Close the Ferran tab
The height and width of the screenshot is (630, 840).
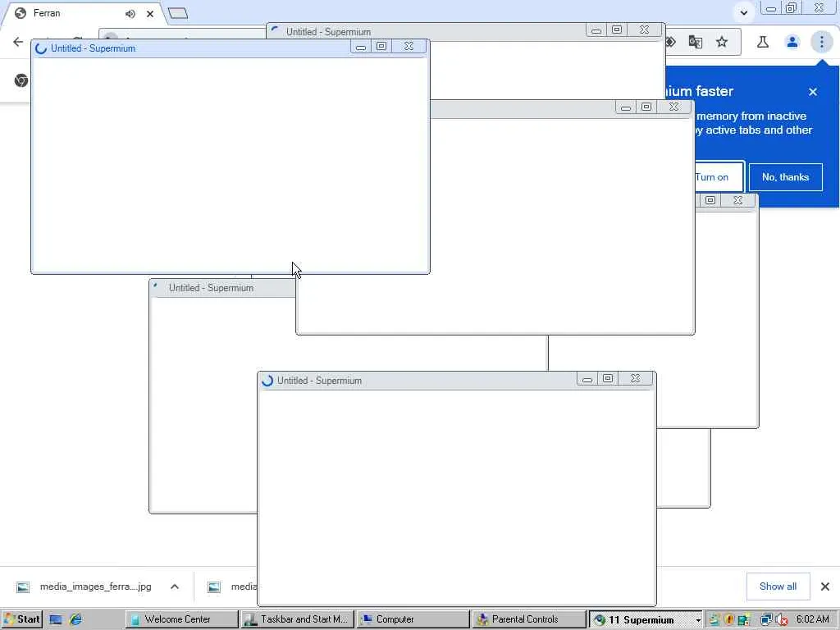click(150, 14)
